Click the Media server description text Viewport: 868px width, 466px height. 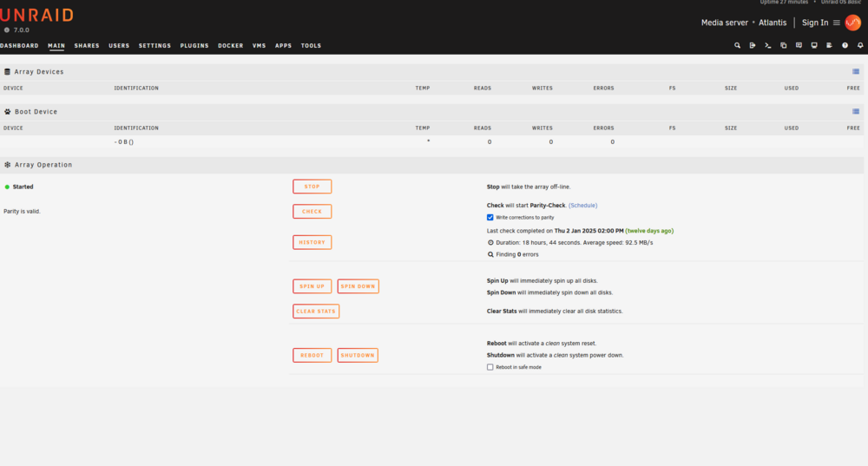click(725, 23)
